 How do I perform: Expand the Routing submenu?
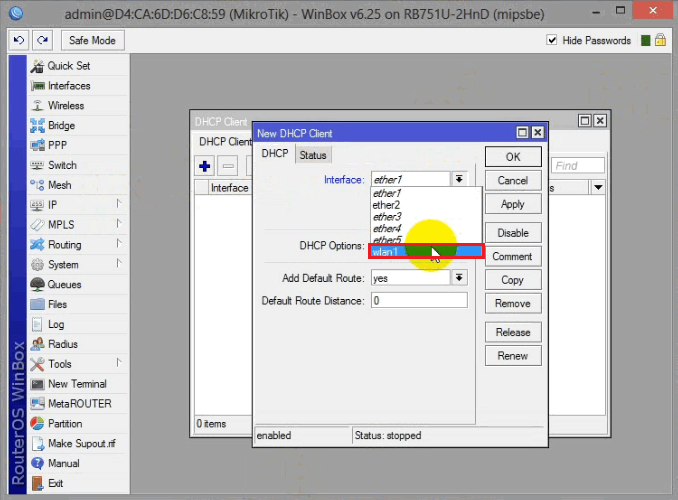(x=79, y=244)
